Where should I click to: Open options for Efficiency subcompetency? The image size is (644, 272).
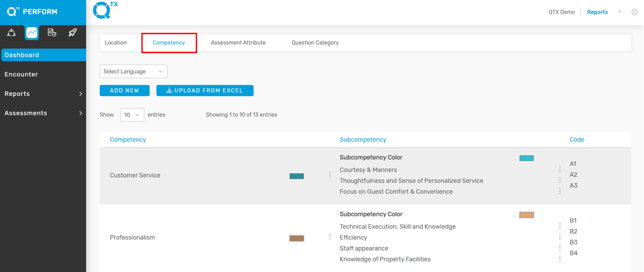560,237
